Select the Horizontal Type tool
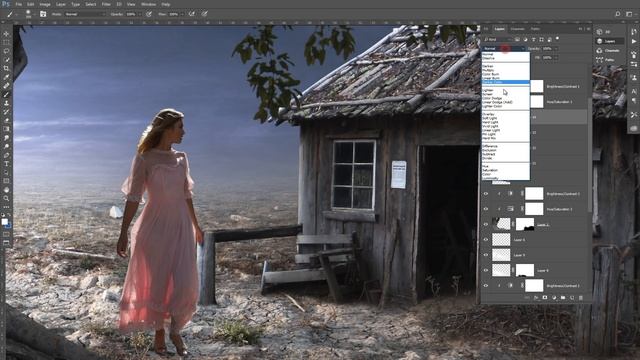 (x=6, y=163)
